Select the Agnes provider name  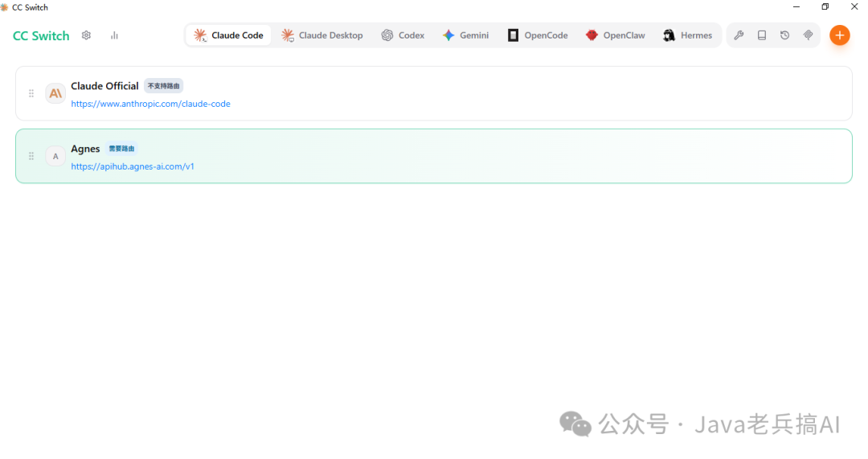[x=85, y=149]
